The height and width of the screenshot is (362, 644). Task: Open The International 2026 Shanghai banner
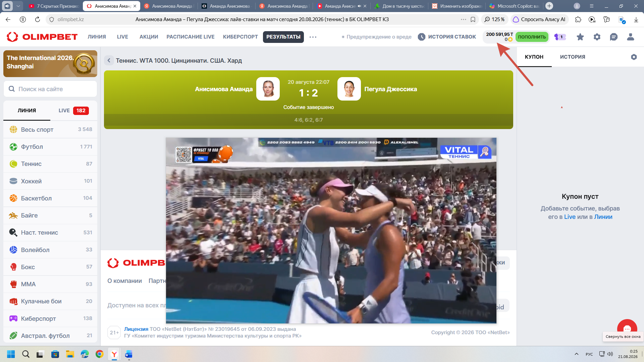50,64
